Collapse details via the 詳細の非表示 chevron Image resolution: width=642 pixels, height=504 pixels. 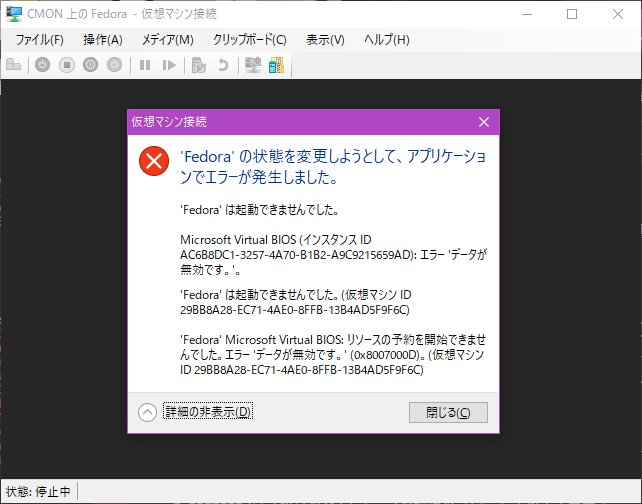147,412
